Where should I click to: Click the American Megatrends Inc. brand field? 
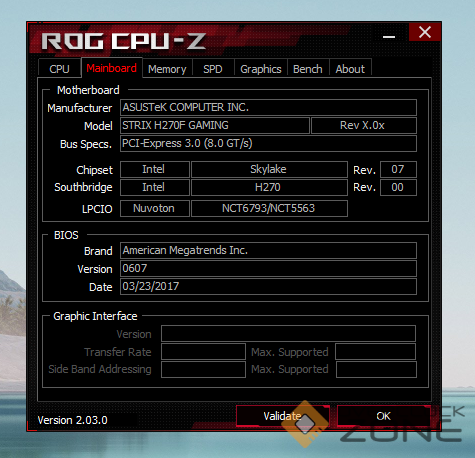coord(268,250)
